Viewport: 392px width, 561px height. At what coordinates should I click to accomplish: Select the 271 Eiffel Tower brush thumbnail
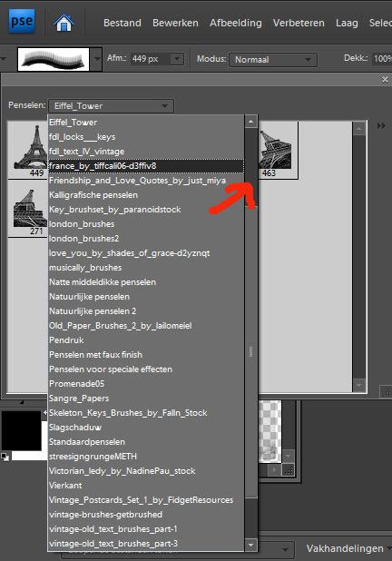(28, 209)
